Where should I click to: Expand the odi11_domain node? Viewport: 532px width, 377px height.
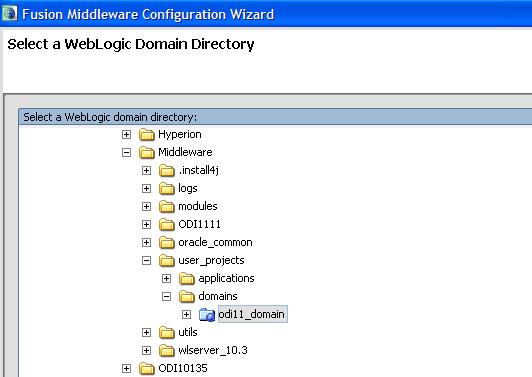click(x=186, y=314)
